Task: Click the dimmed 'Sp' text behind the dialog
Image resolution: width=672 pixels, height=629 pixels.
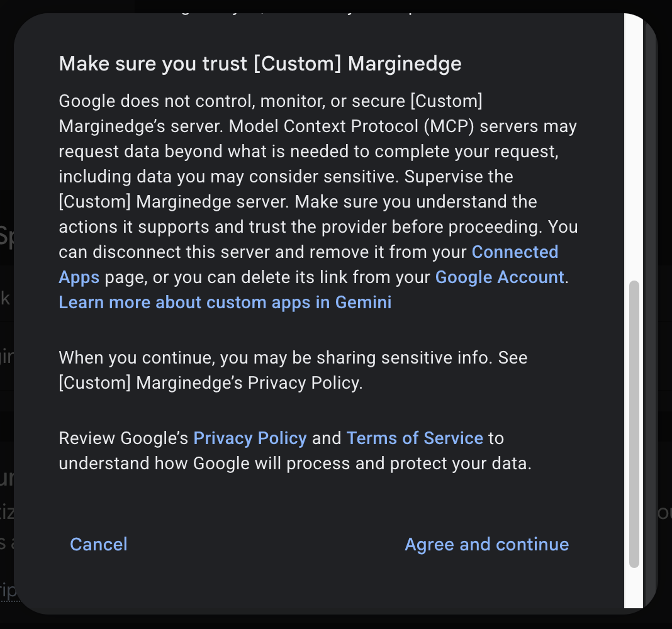Action: (7, 237)
